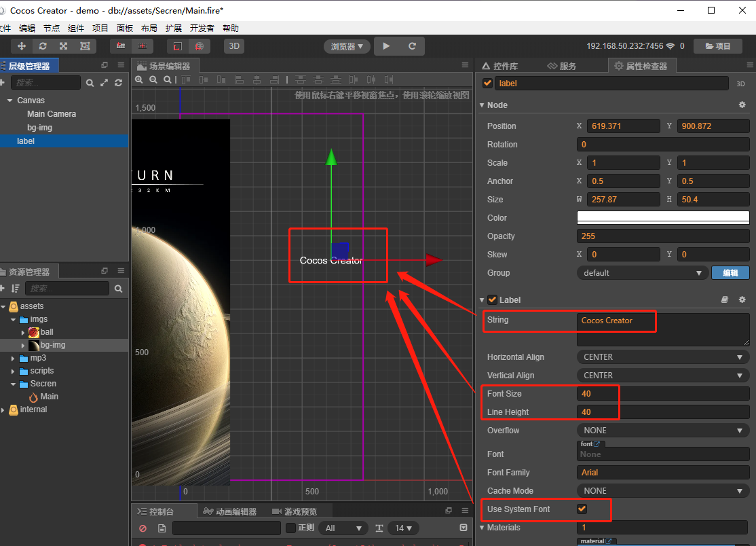
Task: Select the Rect transform tool
Action: (85, 46)
